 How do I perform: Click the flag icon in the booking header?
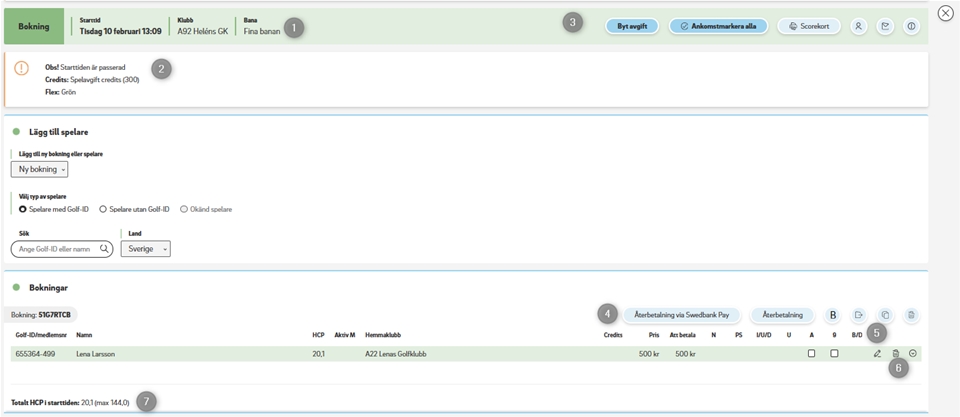click(x=885, y=27)
